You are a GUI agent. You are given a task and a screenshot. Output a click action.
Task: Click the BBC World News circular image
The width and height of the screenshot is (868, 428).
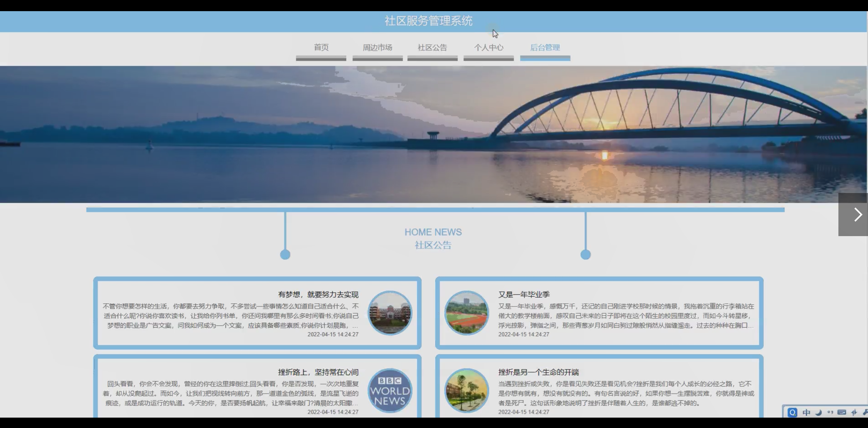(390, 391)
